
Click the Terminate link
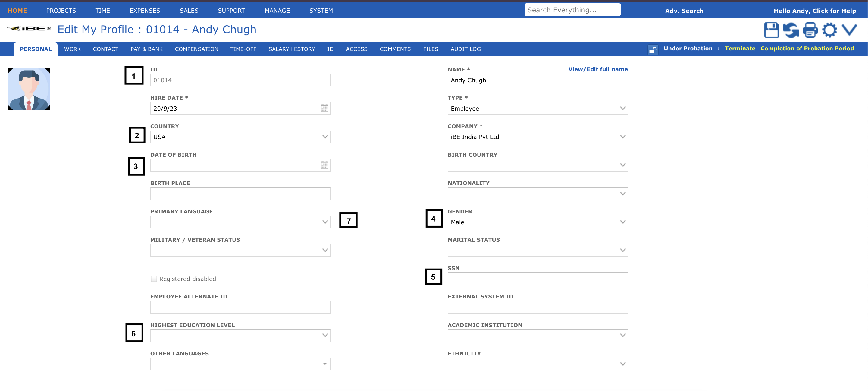(740, 49)
